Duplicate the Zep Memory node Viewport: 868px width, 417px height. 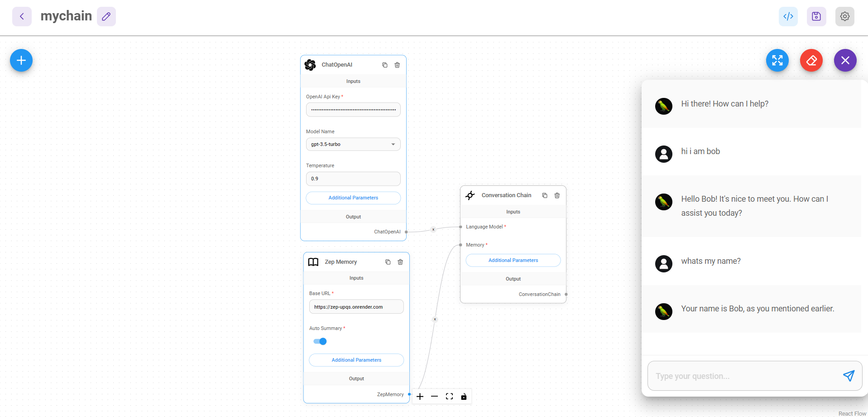tap(388, 262)
